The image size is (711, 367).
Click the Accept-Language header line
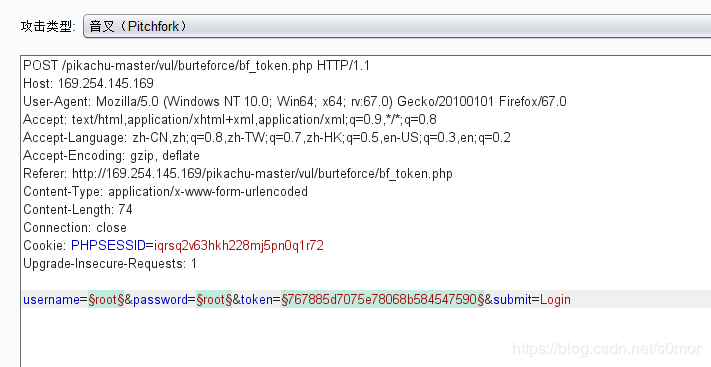pos(267,137)
